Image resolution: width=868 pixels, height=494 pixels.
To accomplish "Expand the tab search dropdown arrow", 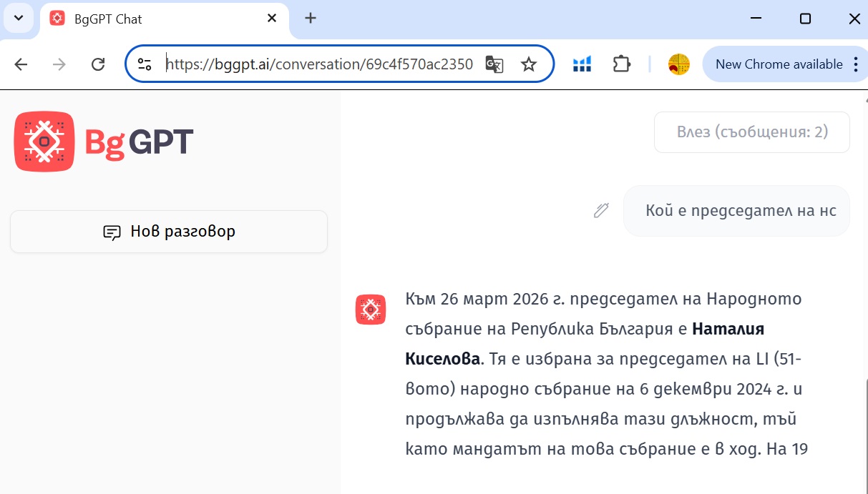I will (19, 19).
